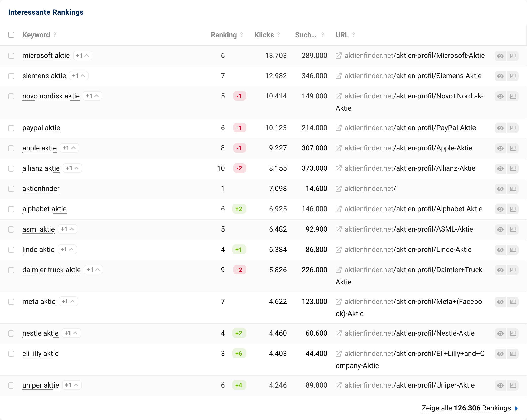Expand +1 extra rankings for nestle aktie
527x420 pixels.
(71, 333)
